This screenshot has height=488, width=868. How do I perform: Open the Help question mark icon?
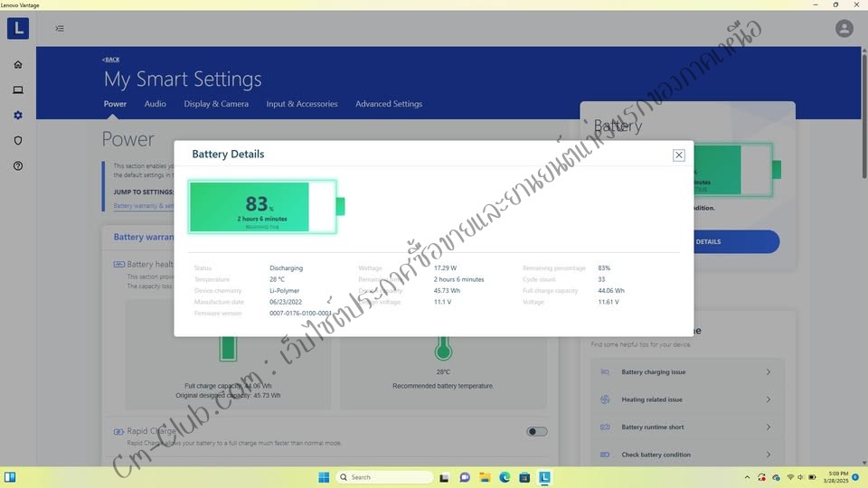click(x=18, y=166)
